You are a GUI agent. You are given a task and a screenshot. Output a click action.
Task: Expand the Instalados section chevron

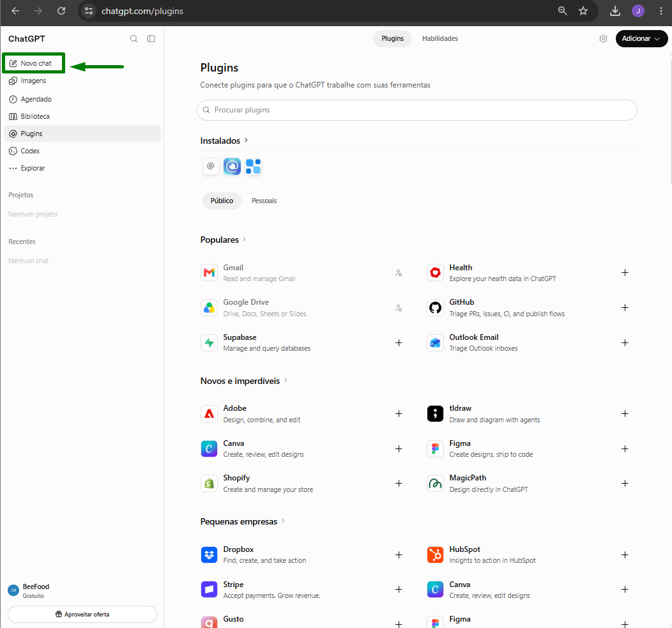246,140
